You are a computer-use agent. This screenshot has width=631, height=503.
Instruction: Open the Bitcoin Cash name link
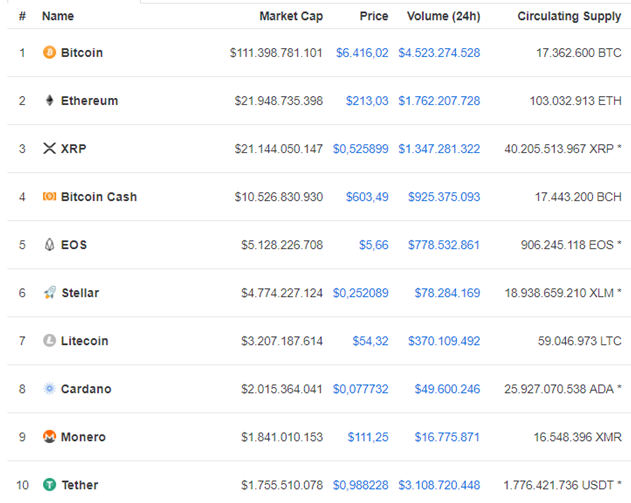(99, 196)
